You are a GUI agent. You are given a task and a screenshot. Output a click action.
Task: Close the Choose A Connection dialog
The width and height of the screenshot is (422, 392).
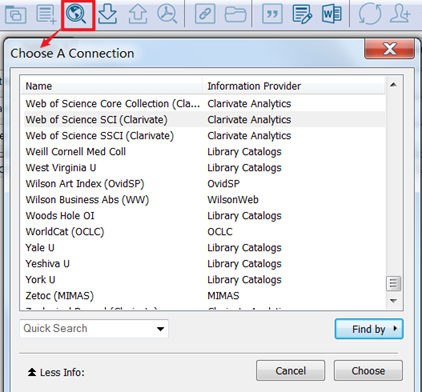[390, 49]
